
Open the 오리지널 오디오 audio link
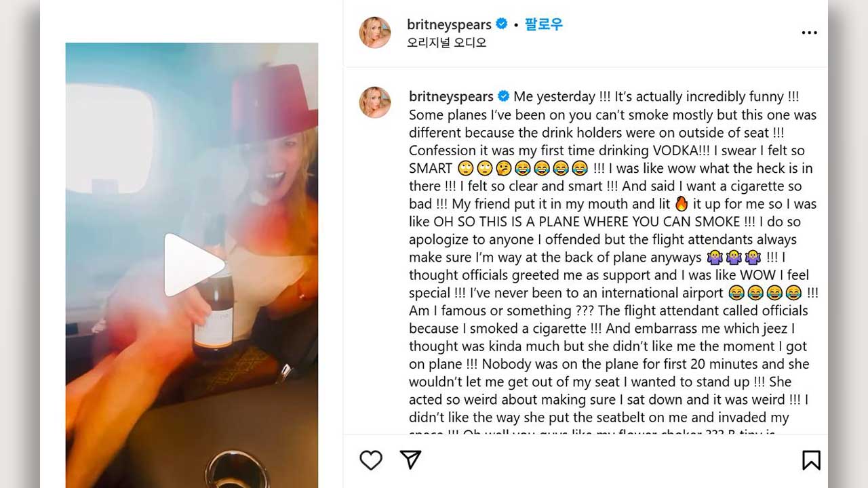pos(447,43)
